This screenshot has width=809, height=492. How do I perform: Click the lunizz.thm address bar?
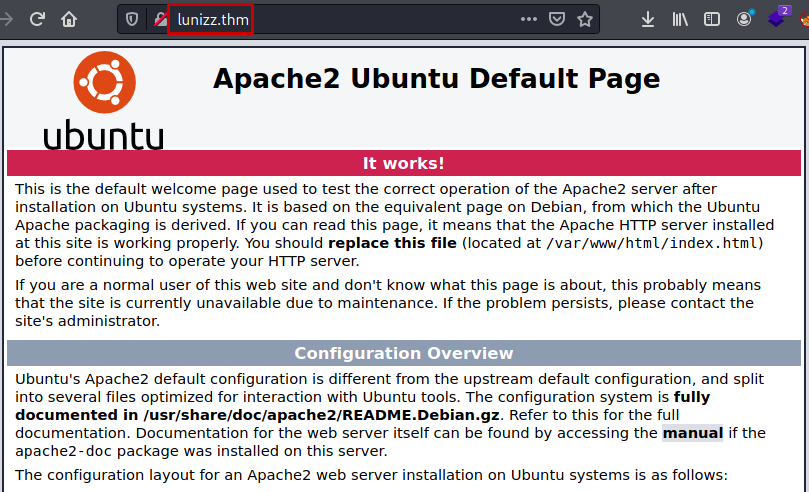point(361,20)
